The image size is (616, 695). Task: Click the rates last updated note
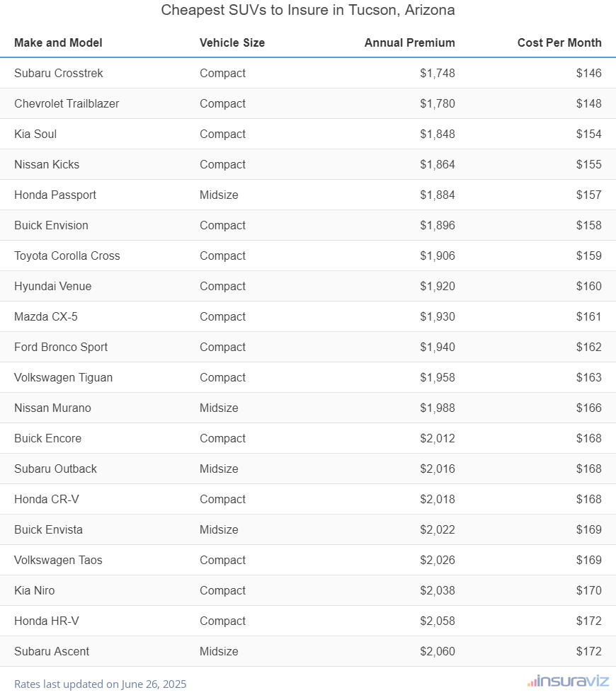pos(100,684)
